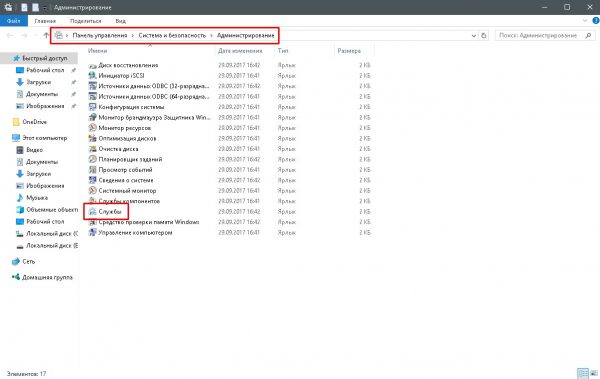Open the address bar history dropdown
This screenshot has width=600, height=379.
coord(474,35)
